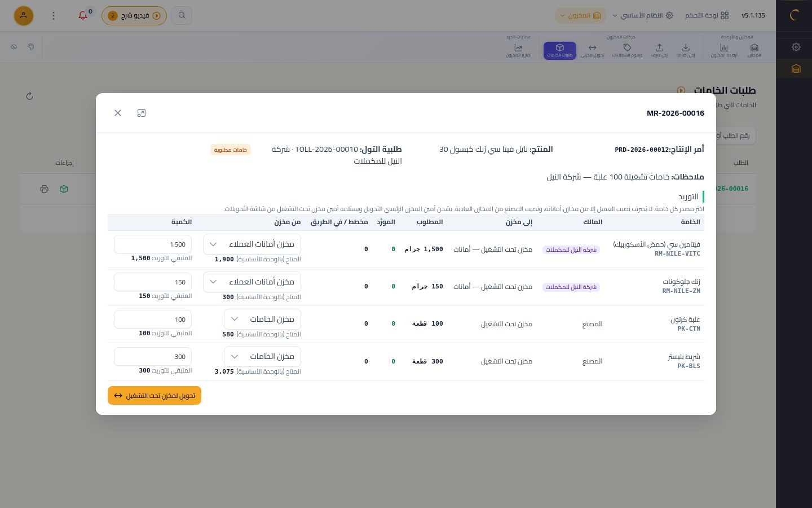812x508 pixels.
Task: Click the خامات مطلوبة status badge
Action: tap(231, 150)
